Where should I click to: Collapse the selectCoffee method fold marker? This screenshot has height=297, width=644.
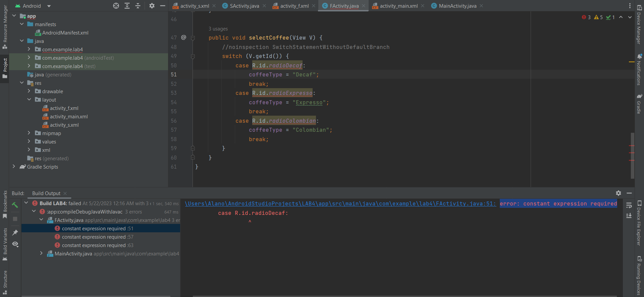point(193,38)
